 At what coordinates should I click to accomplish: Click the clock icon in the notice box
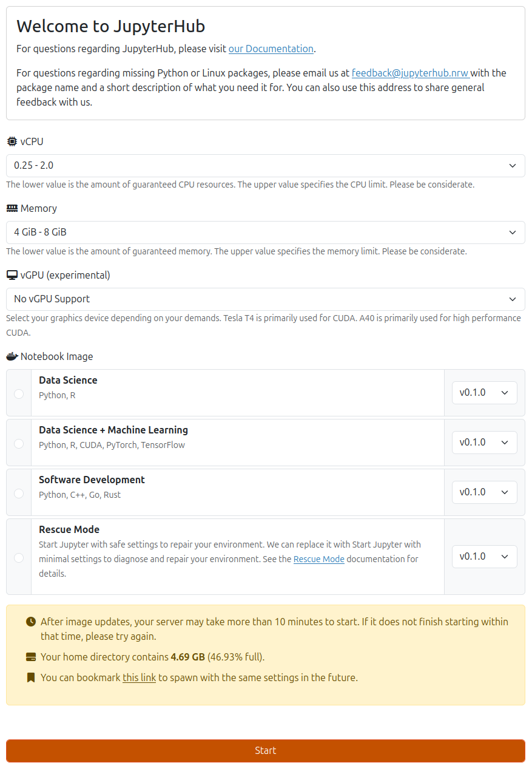click(31, 622)
